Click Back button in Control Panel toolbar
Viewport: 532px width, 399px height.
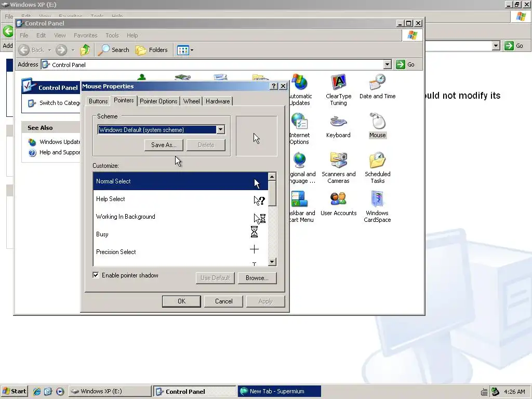(31, 50)
